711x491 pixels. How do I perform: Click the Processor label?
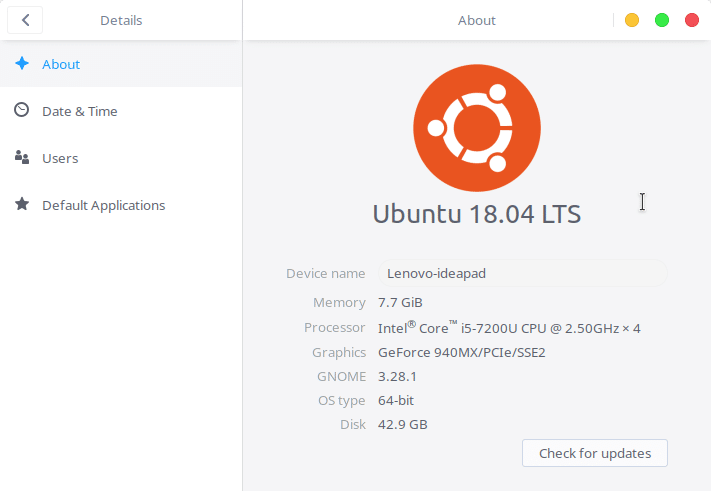tap(335, 327)
